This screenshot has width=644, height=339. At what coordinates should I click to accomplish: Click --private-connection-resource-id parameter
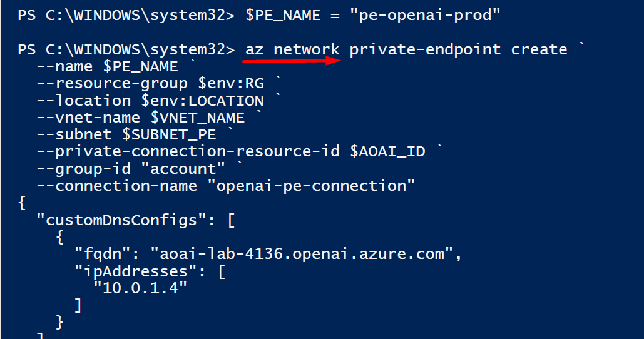[188, 152]
